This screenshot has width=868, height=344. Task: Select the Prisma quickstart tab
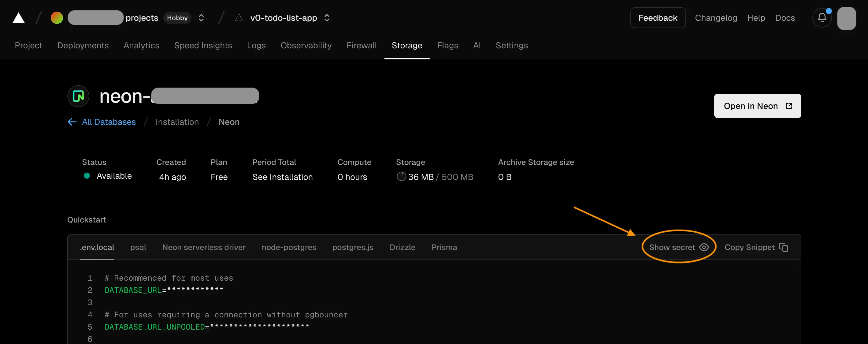click(444, 247)
